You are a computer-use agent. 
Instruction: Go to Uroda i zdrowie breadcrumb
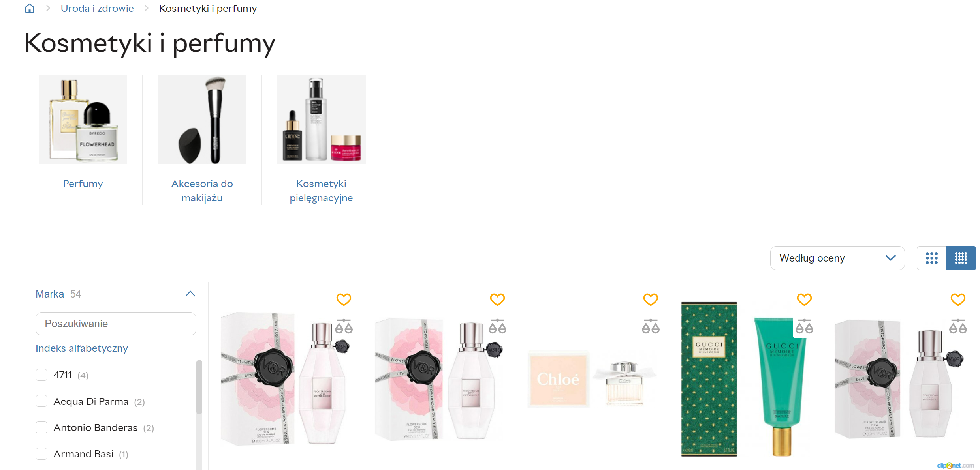coord(97,8)
